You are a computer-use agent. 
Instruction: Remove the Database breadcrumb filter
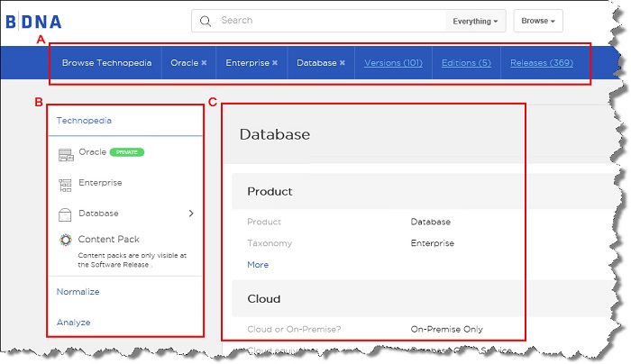(x=343, y=63)
